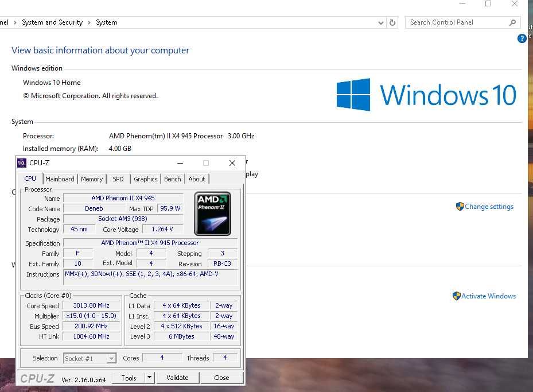This screenshot has height=392, width=533.
Task: Click the Tools button in CPU-Z
Action: (129, 378)
